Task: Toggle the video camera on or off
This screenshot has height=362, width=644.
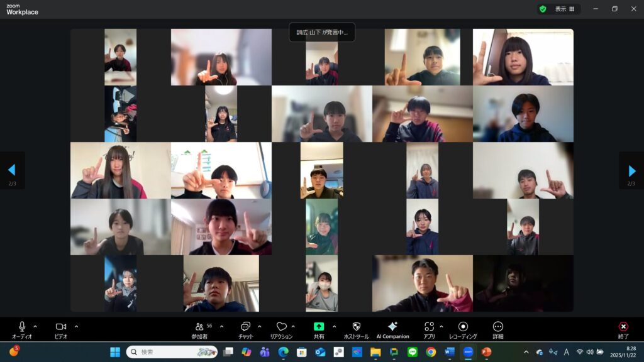Action: click(x=61, y=327)
